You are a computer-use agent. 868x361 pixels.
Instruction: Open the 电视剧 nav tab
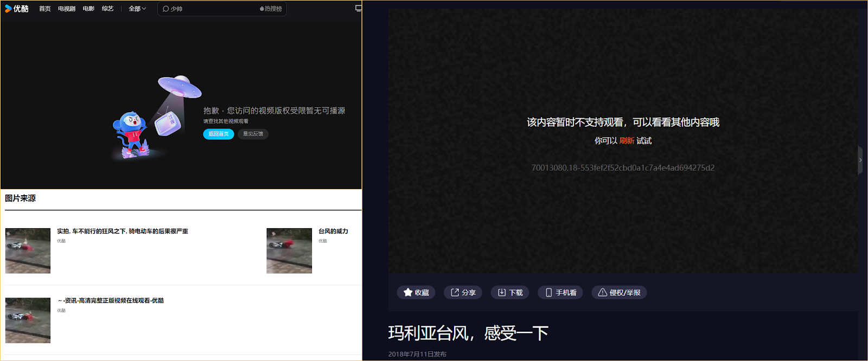67,9
